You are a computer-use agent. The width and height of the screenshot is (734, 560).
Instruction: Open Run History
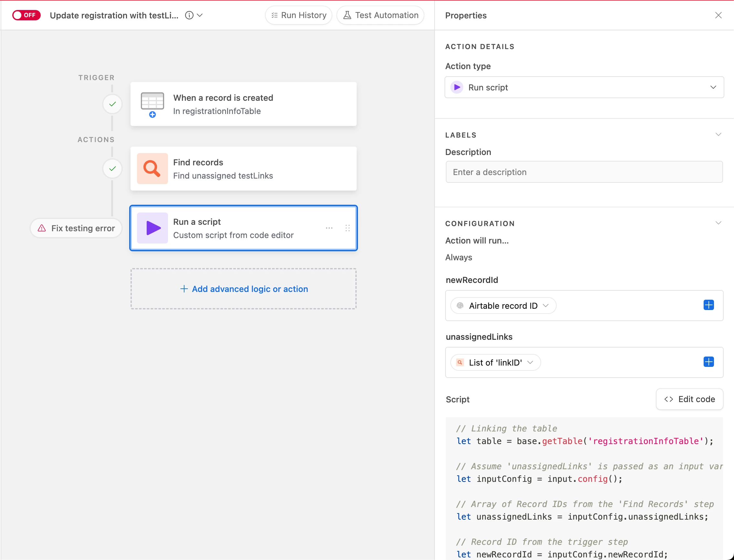pyautogui.click(x=299, y=15)
